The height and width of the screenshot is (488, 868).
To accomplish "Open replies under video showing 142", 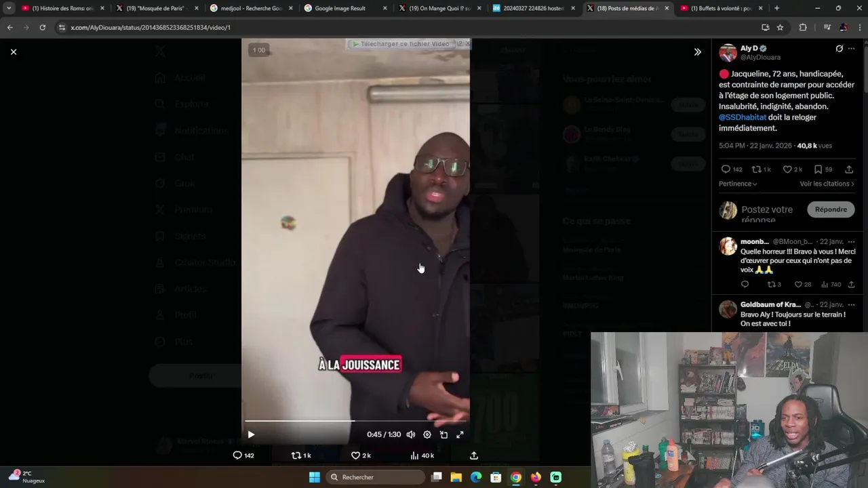I will [243, 455].
